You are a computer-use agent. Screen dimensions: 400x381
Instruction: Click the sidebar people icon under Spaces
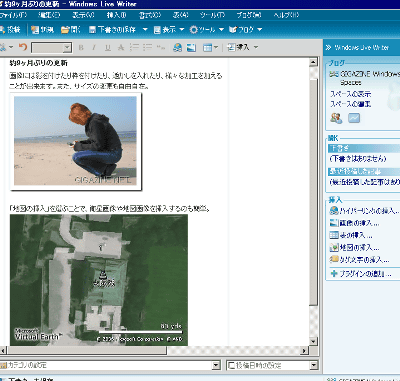point(336,118)
